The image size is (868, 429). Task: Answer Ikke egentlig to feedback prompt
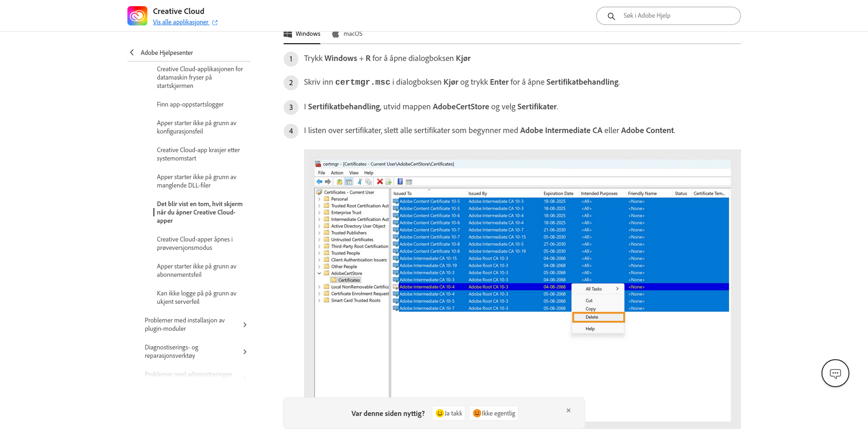click(494, 413)
